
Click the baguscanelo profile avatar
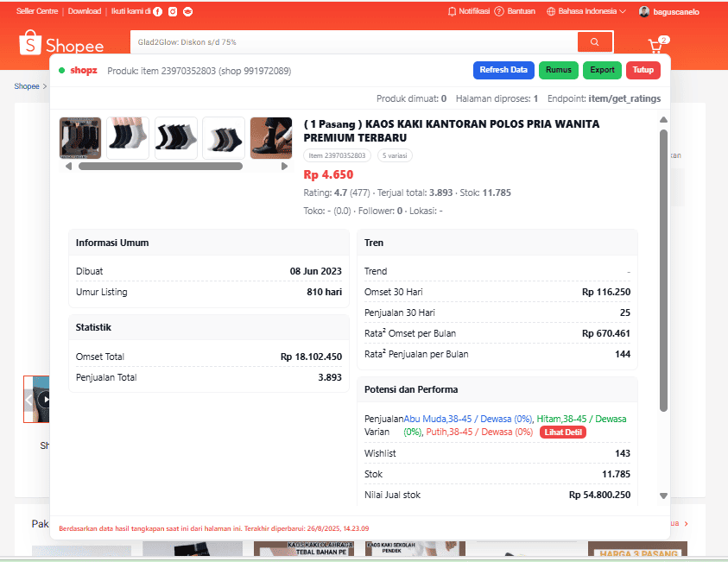[x=644, y=11]
